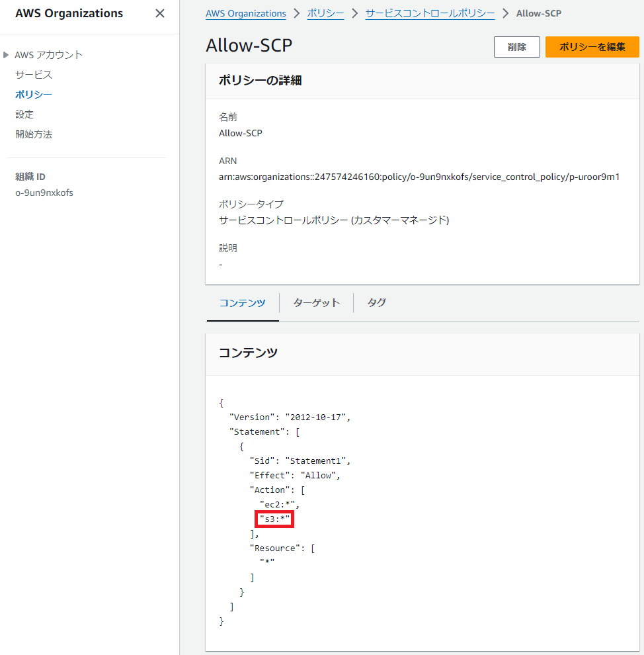Screen dimensions: 644x655
Task: Go to AWS Organizations breadcrumb link
Action: pos(246,13)
